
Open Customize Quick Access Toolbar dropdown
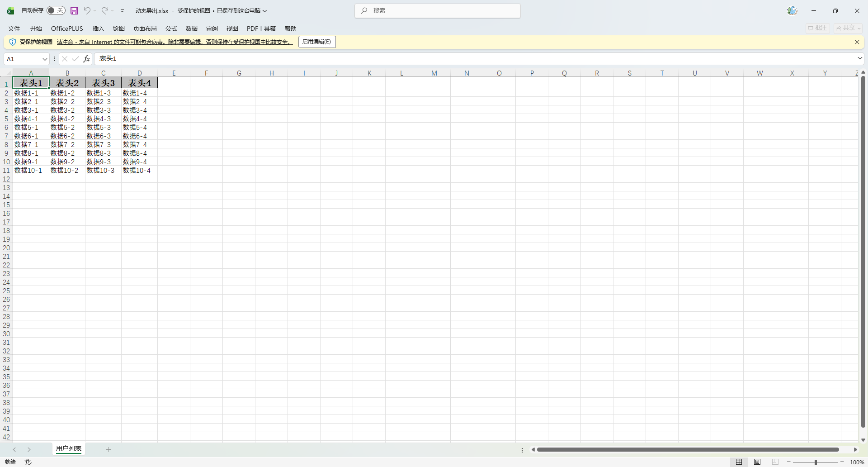pos(122,11)
